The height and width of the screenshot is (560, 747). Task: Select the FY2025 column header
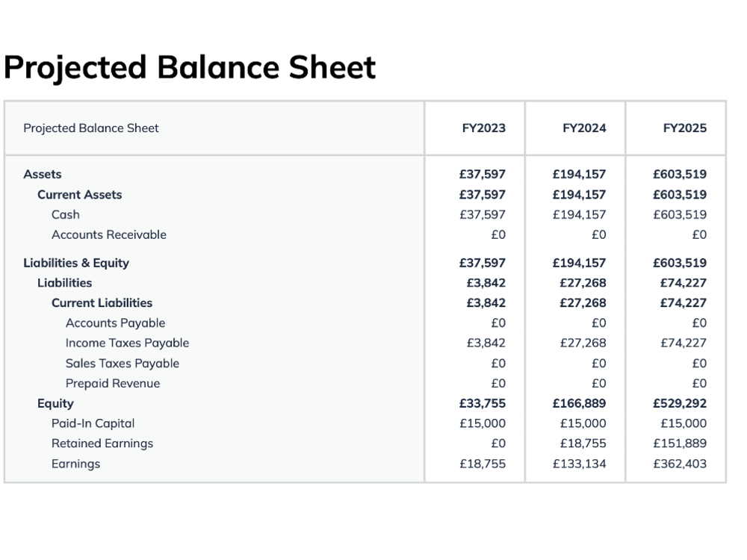click(684, 128)
